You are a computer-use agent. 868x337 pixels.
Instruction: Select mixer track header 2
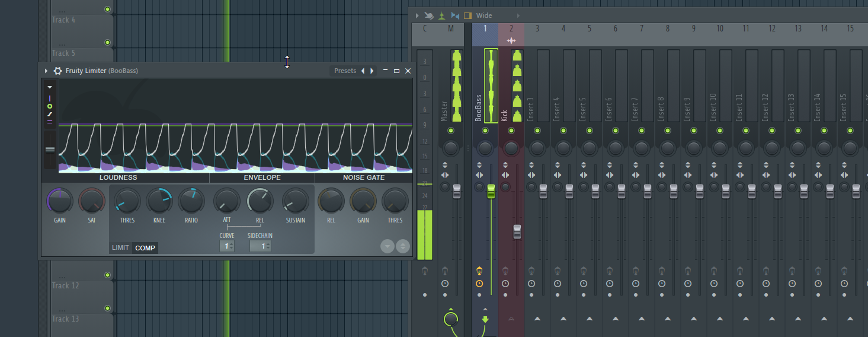point(511,28)
